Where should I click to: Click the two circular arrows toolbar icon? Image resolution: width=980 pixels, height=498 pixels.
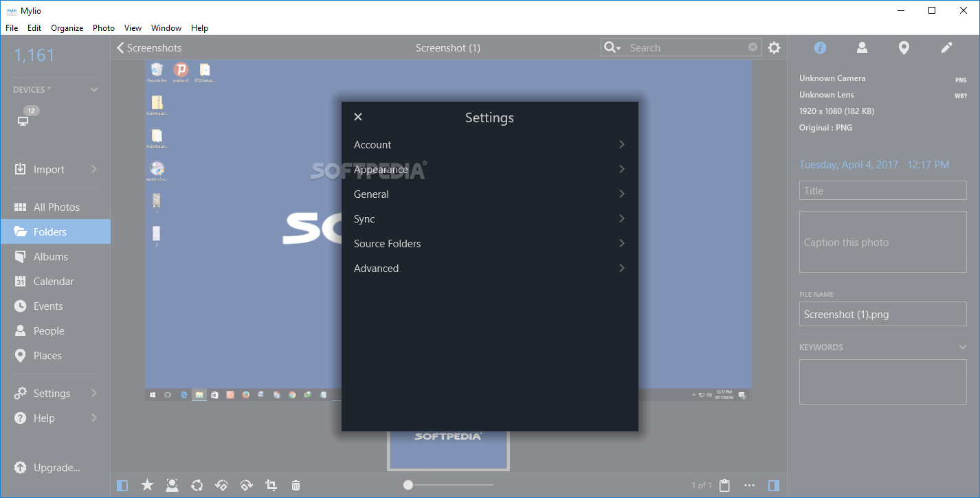click(x=197, y=486)
